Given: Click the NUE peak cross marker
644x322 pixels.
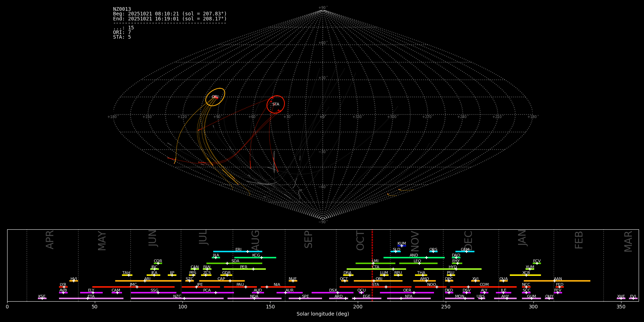Looking at the screenshot, I should (x=293, y=281).
